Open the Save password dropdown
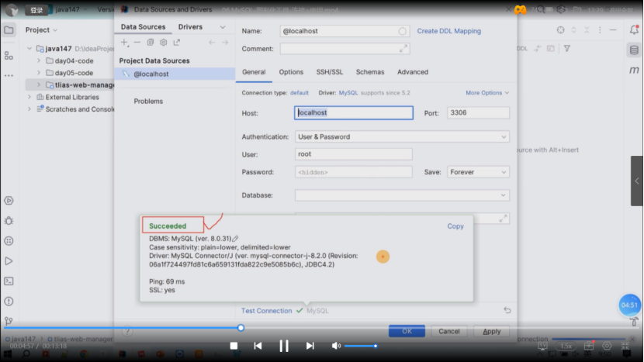Viewport: 644px width, 362px height. [478, 172]
